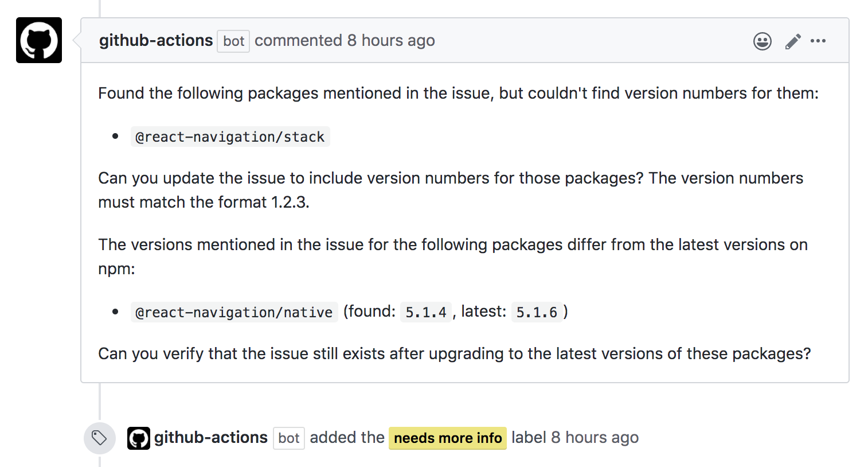
Task: Open the comment's three-dots options menu
Action: [818, 41]
